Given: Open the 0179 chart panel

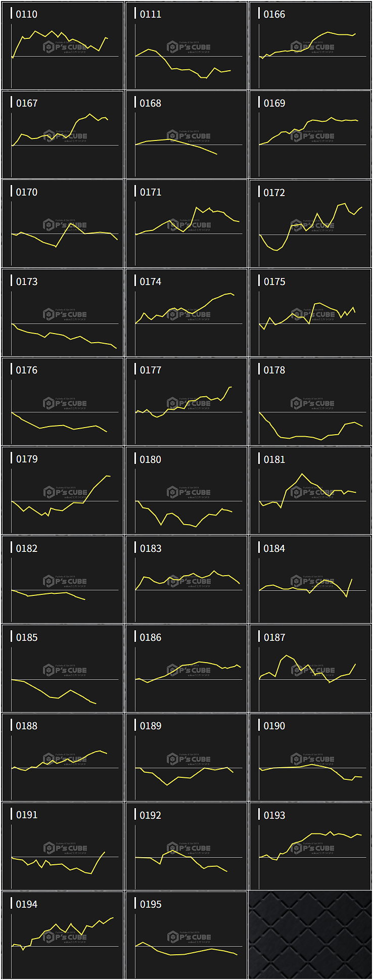Looking at the screenshot, I should tap(63, 491).
